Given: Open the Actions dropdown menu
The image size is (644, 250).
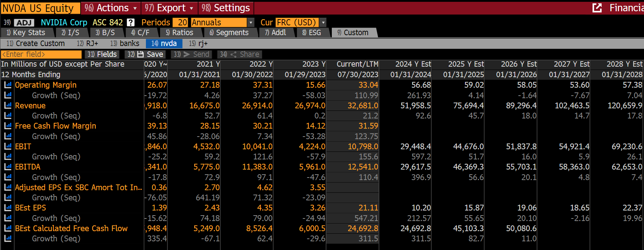Looking at the screenshot, I should click(x=110, y=8).
